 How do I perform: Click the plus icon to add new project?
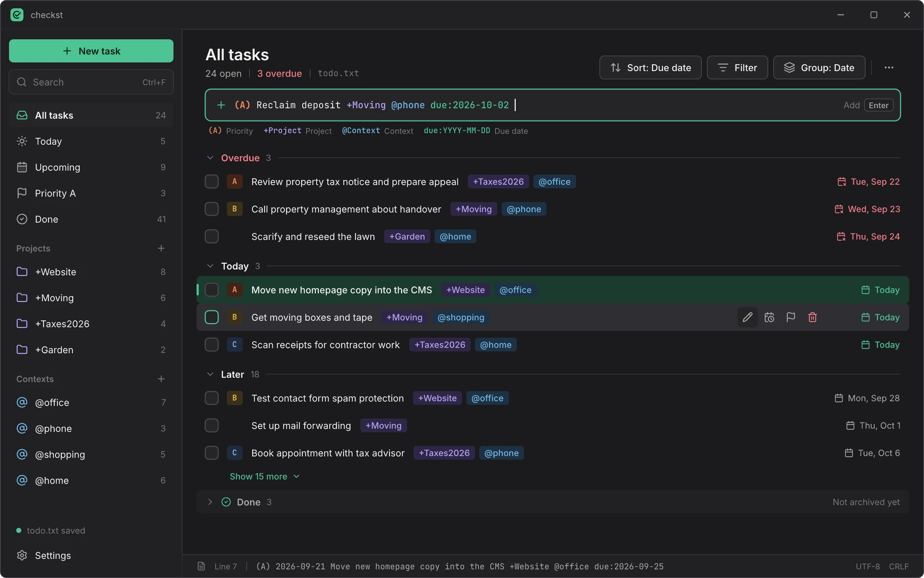161,249
